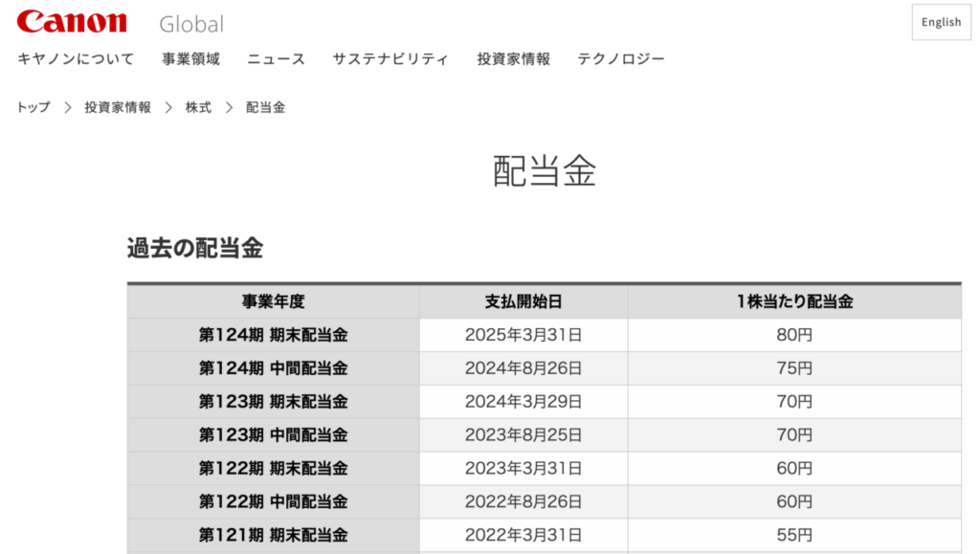Select the 第124期 期末配当金 row label

(x=273, y=336)
